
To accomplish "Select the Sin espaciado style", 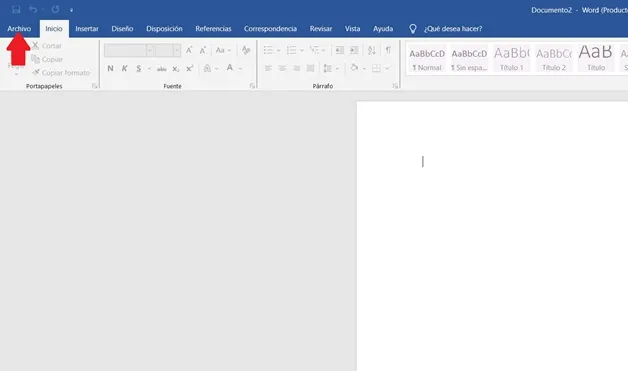I will 469,58.
